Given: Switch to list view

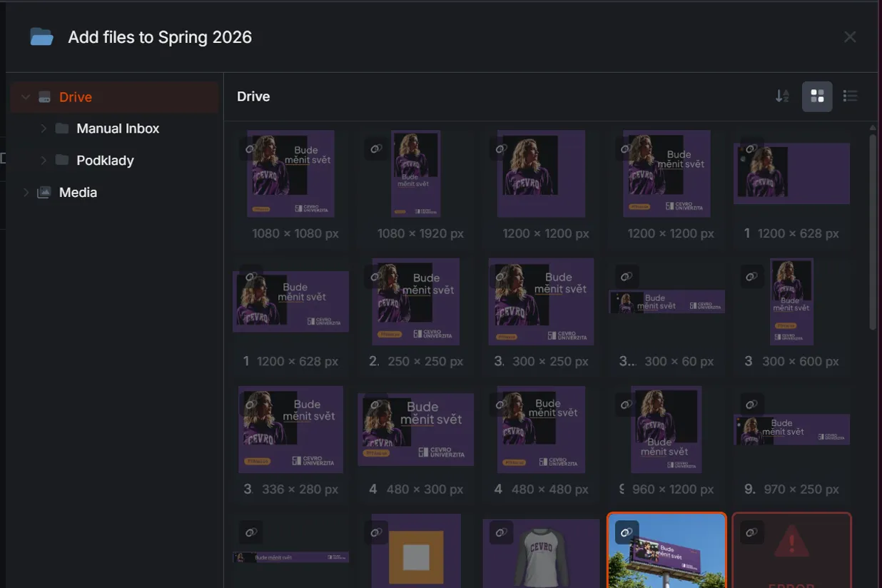Looking at the screenshot, I should click(850, 96).
